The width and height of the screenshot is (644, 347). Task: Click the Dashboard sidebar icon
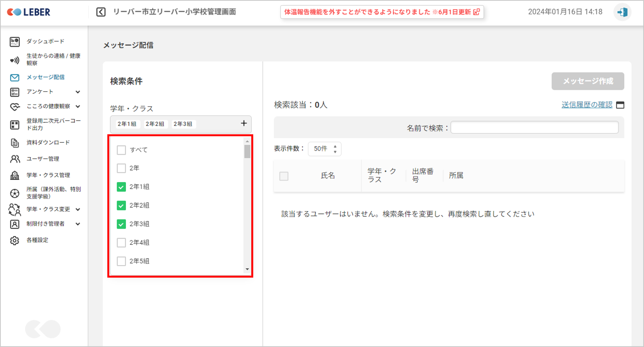click(x=14, y=41)
